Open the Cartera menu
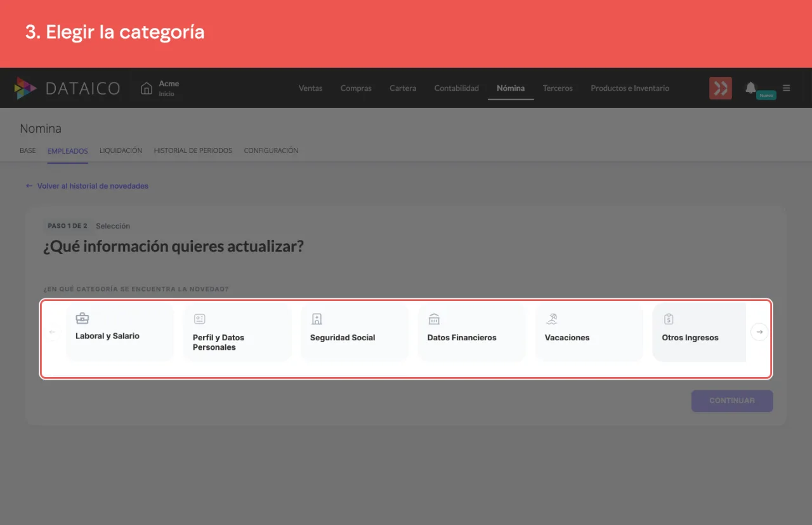 (403, 88)
